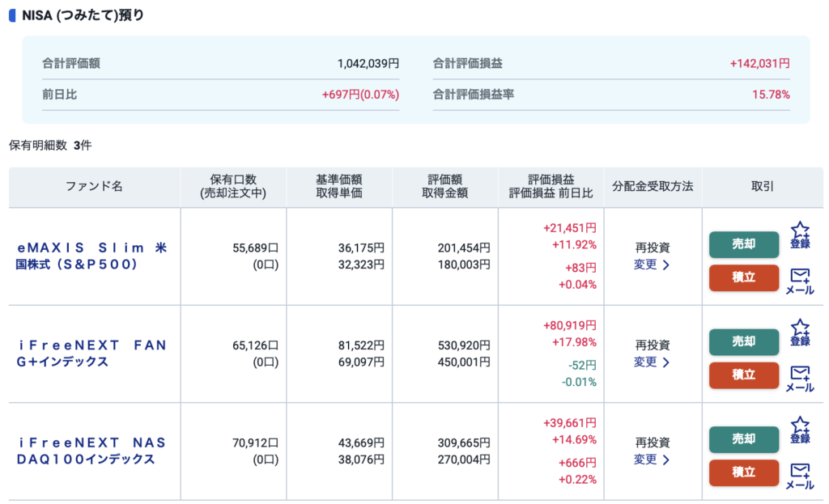Viewport: 829px width, 504px height.
Task: Open eMAXIS Slim 米国株式 fund link
Action: pos(93,256)
